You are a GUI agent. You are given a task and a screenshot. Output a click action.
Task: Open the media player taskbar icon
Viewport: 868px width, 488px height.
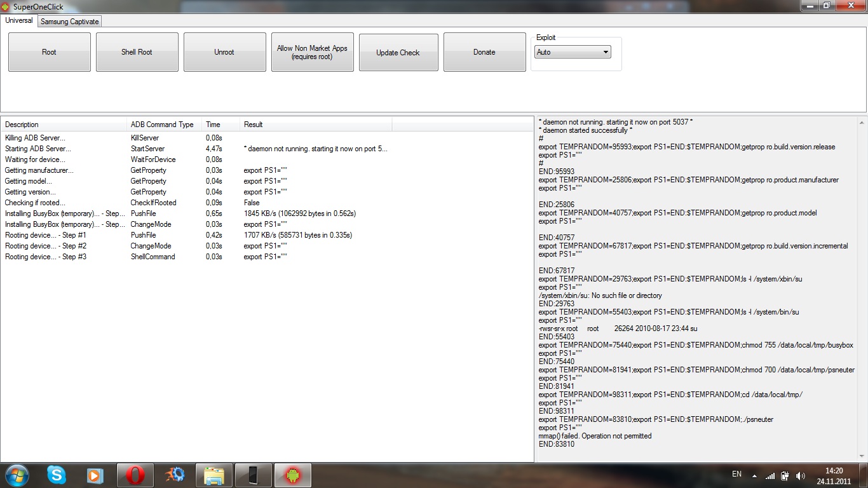click(x=95, y=475)
